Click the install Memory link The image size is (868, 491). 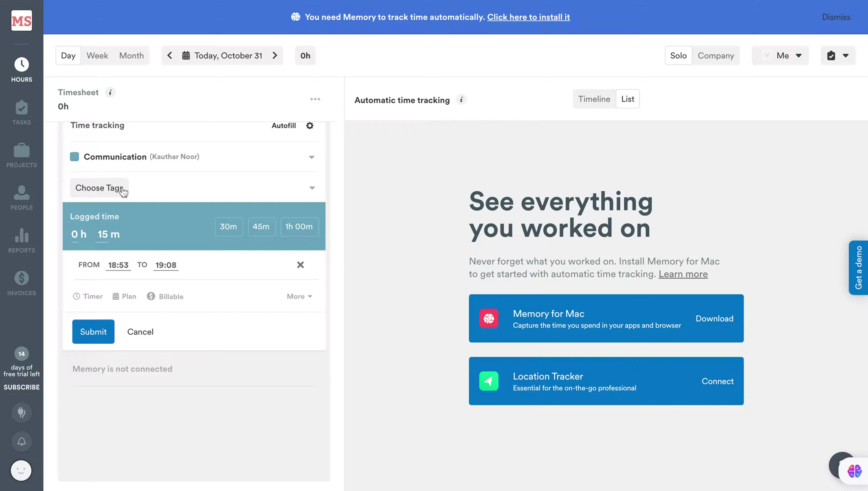[528, 17]
